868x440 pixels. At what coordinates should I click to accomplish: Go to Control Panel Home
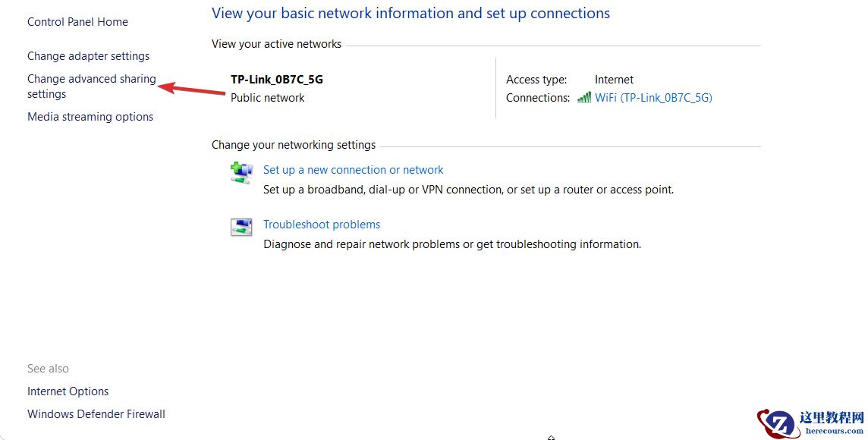[77, 22]
